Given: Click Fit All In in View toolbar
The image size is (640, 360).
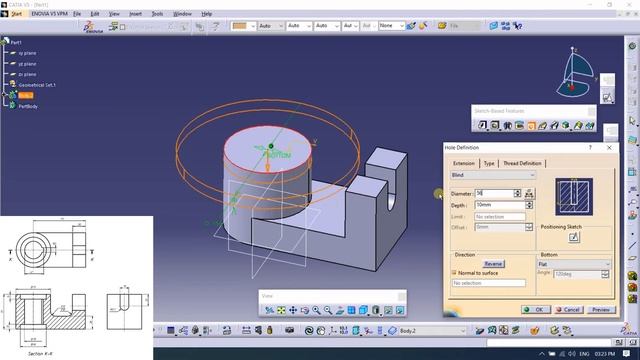Looking at the screenshot, I should pyautogui.click(x=281, y=311).
